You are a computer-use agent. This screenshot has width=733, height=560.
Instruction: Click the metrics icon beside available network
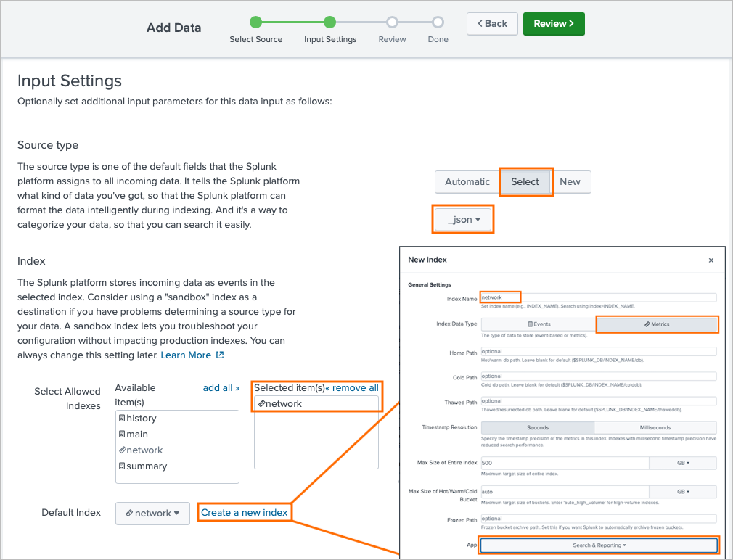pyautogui.click(x=123, y=450)
